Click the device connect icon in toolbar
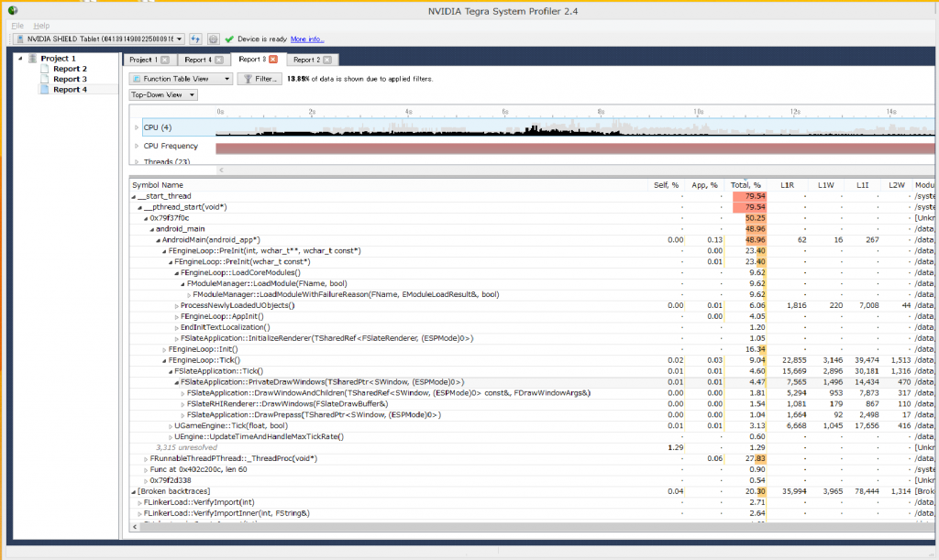 tap(195, 38)
